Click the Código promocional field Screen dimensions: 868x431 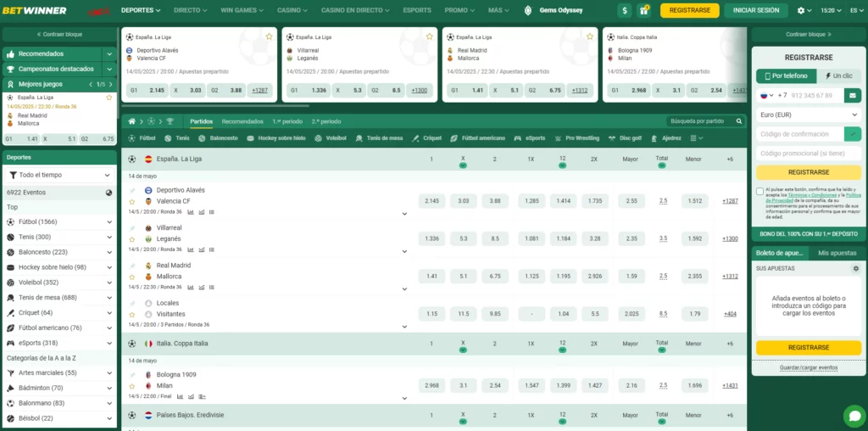809,154
